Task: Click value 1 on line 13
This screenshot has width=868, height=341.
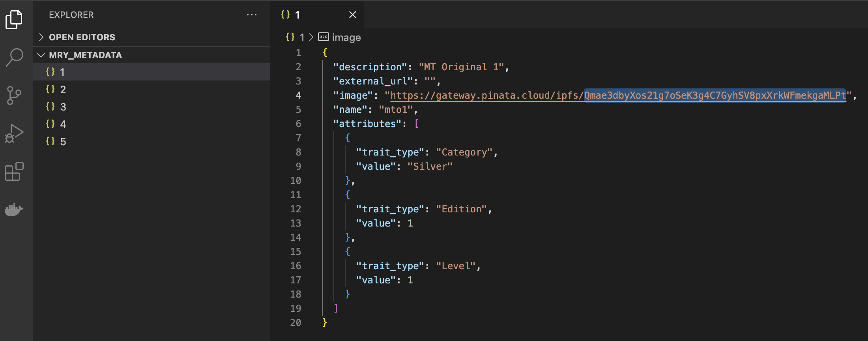Action: [x=410, y=223]
